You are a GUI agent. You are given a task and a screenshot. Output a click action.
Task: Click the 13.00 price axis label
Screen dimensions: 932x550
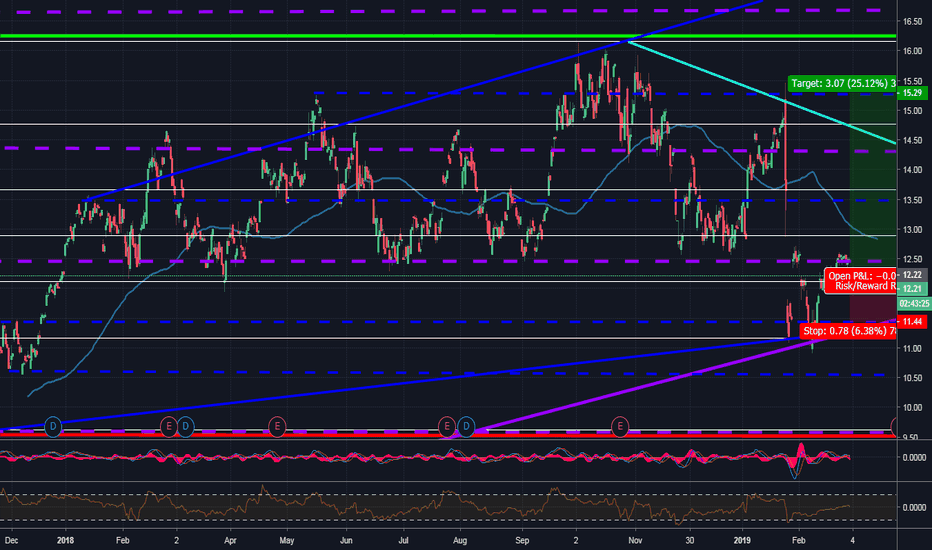(x=912, y=230)
